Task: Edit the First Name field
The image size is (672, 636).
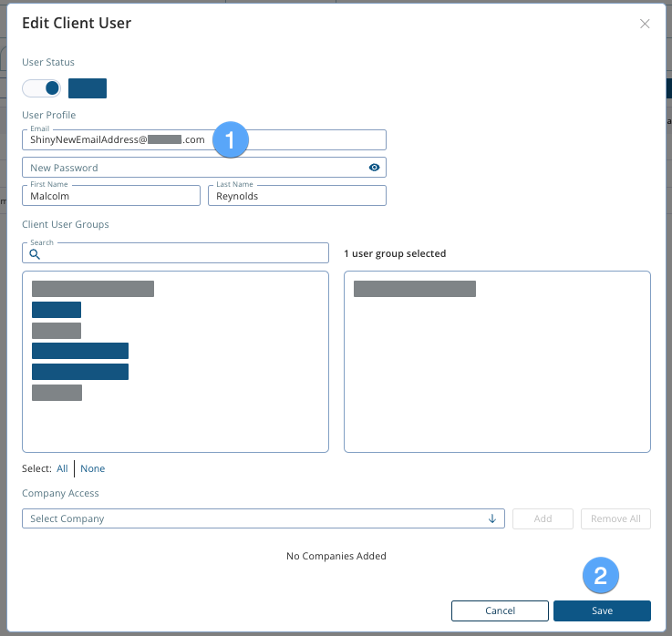Action: (111, 196)
